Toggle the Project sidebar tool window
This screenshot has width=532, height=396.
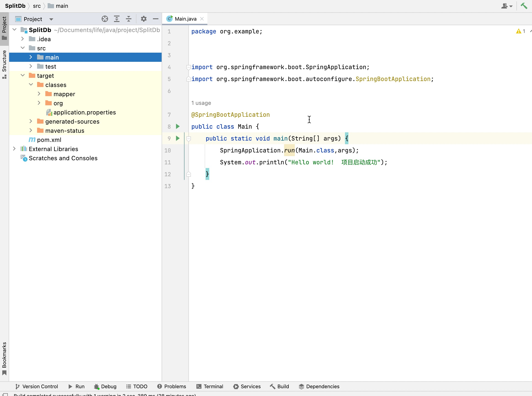(x=4, y=29)
